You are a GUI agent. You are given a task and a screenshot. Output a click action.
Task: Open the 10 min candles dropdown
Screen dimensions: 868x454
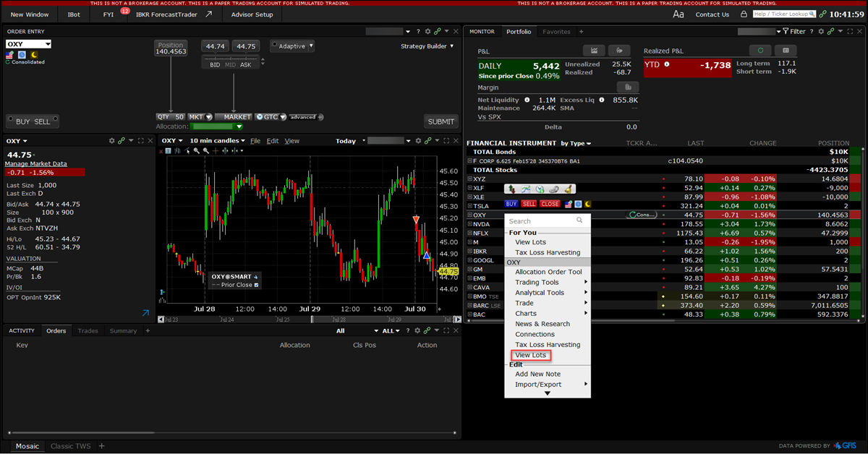point(217,141)
